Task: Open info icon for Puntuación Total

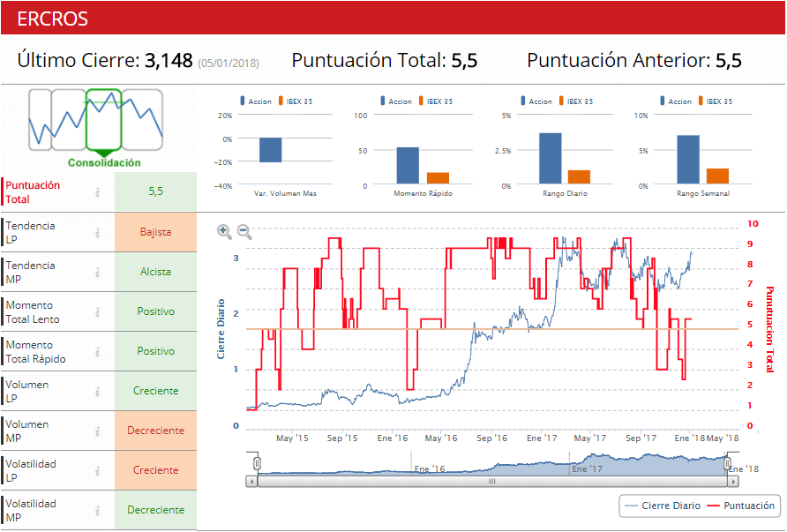Action: 98,192
